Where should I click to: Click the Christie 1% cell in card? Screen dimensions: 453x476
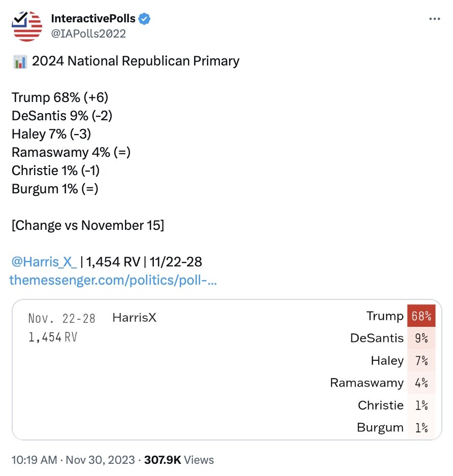421,405
